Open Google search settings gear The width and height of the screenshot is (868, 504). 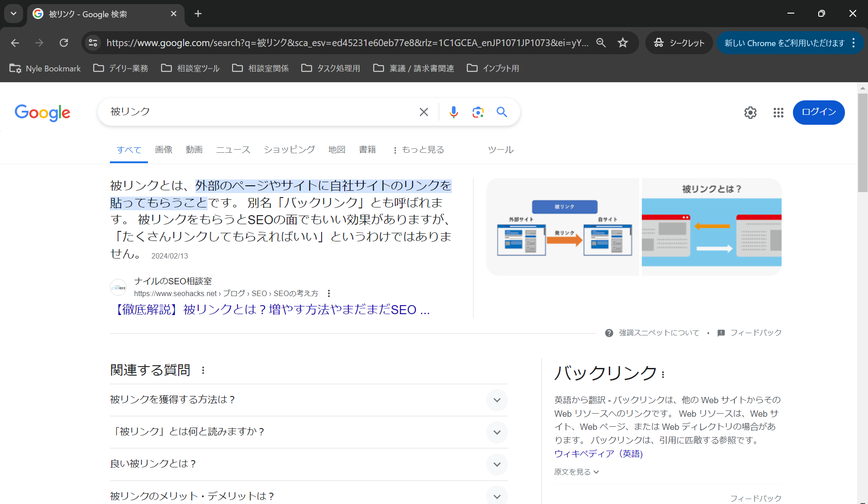pyautogui.click(x=750, y=113)
